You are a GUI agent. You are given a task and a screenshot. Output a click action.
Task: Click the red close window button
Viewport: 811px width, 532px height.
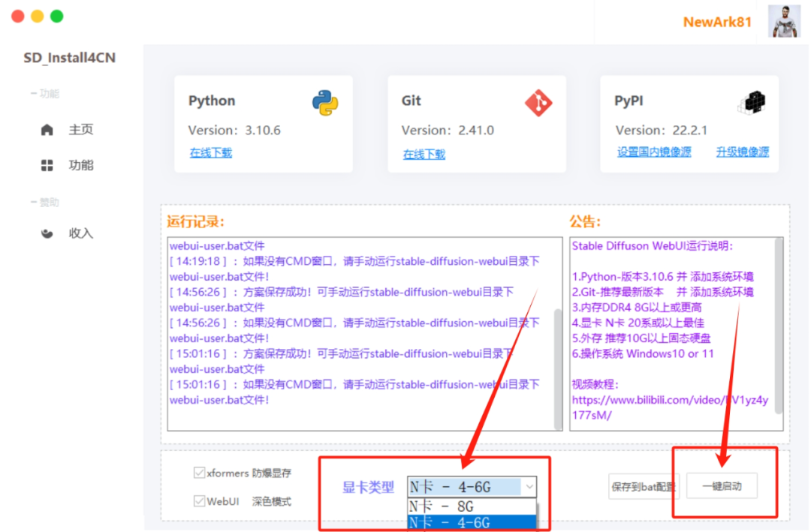[18, 17]
